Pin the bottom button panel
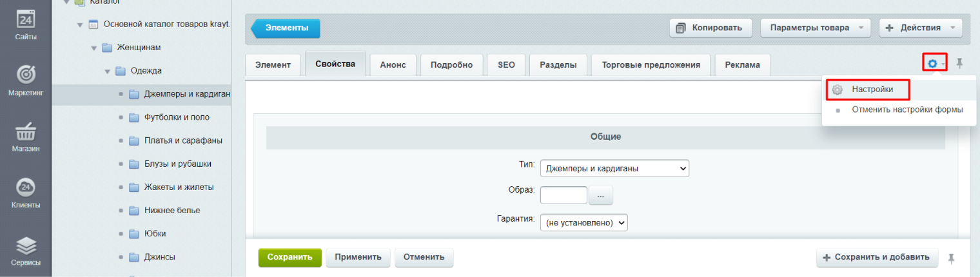 pos(951,258)
